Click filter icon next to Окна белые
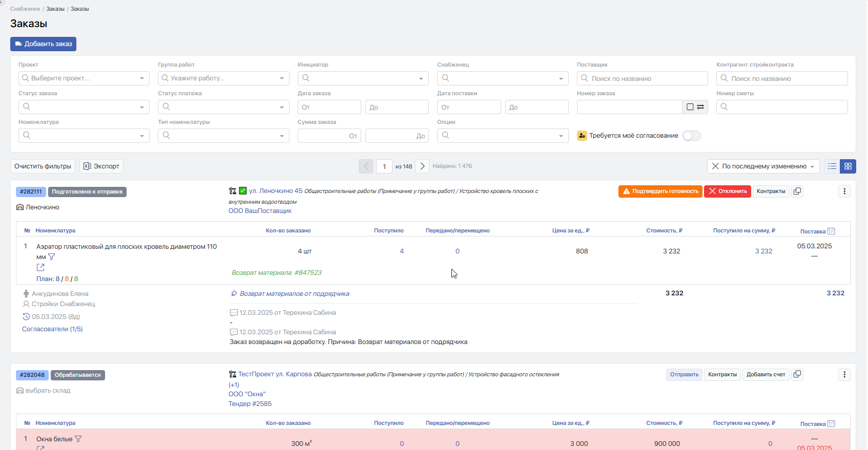This screenshot has width=868, height=450. (x=78, y=439)
